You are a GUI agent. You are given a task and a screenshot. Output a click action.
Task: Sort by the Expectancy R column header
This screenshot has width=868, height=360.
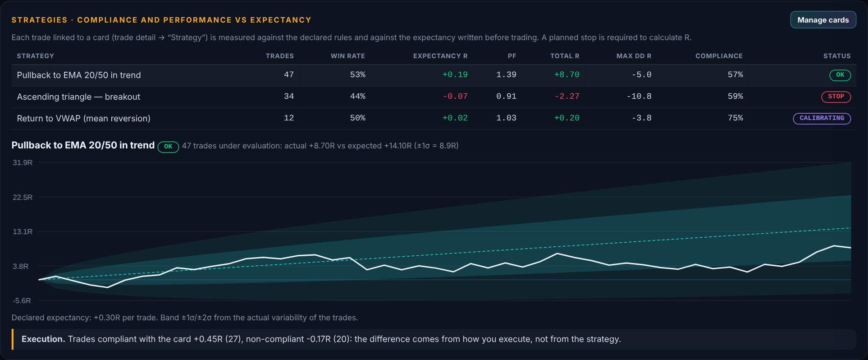coord(440,56)
